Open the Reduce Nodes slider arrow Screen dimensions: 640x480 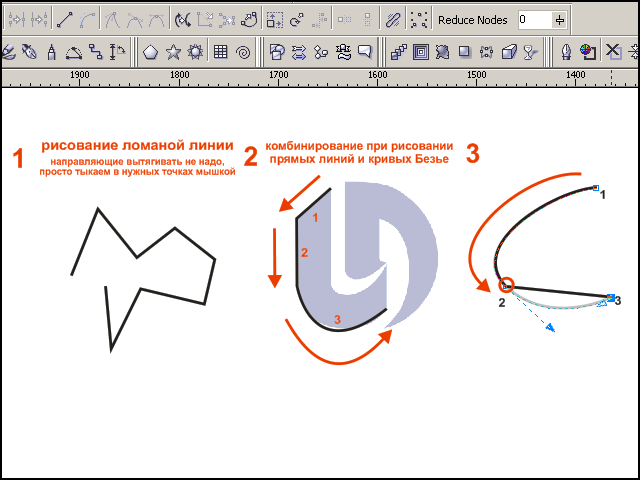click(559, 20)
